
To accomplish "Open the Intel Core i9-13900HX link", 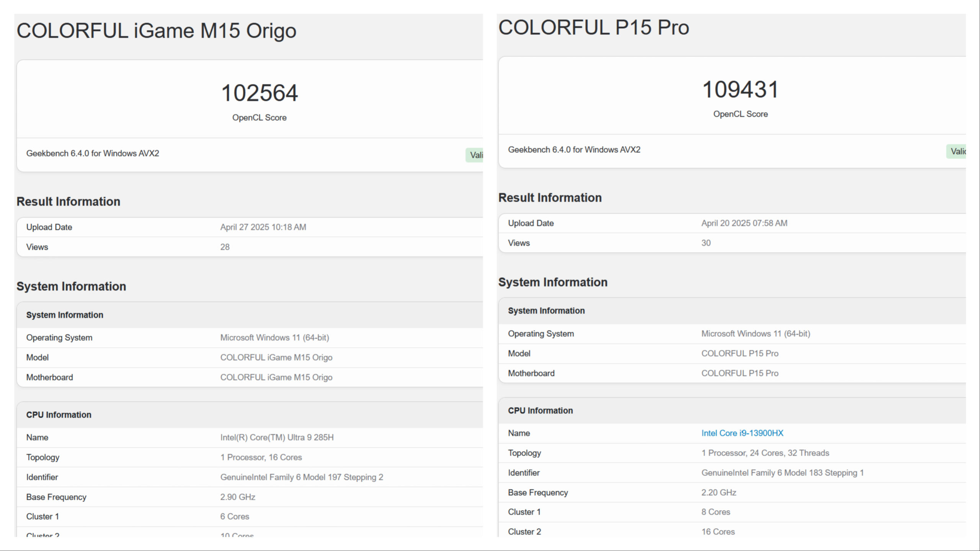I will [742, 433].
